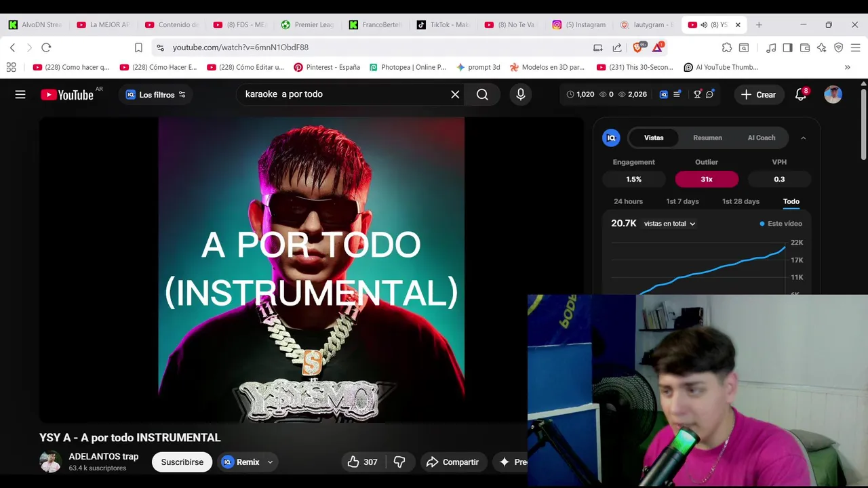The height and width of the screenshot is (488, 868).
Task: Select the 1st 7 days range
Action: click(682, 201)
